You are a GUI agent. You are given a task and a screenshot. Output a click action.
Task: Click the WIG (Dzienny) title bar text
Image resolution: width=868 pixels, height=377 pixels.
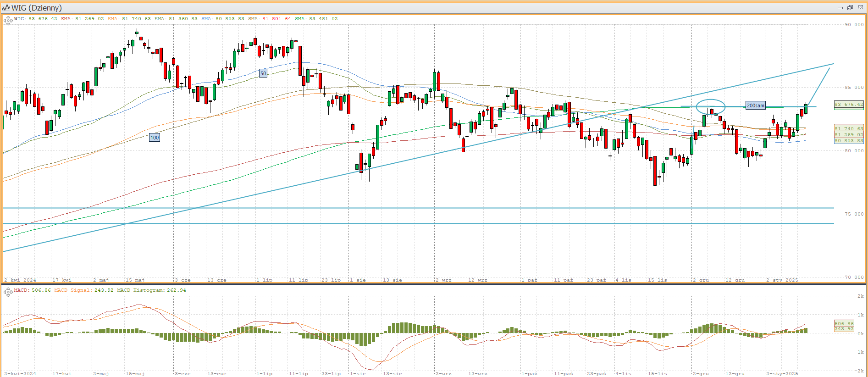(37, 8)
